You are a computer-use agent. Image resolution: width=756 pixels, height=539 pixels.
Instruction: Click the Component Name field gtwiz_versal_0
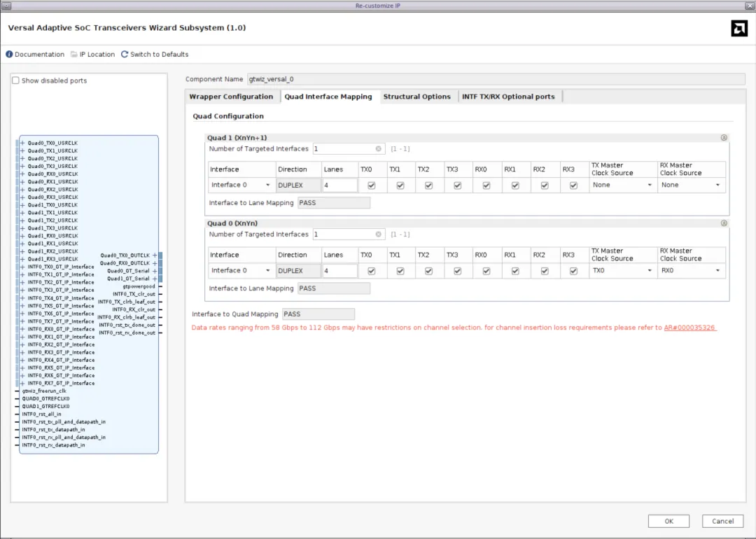[496, 80]
